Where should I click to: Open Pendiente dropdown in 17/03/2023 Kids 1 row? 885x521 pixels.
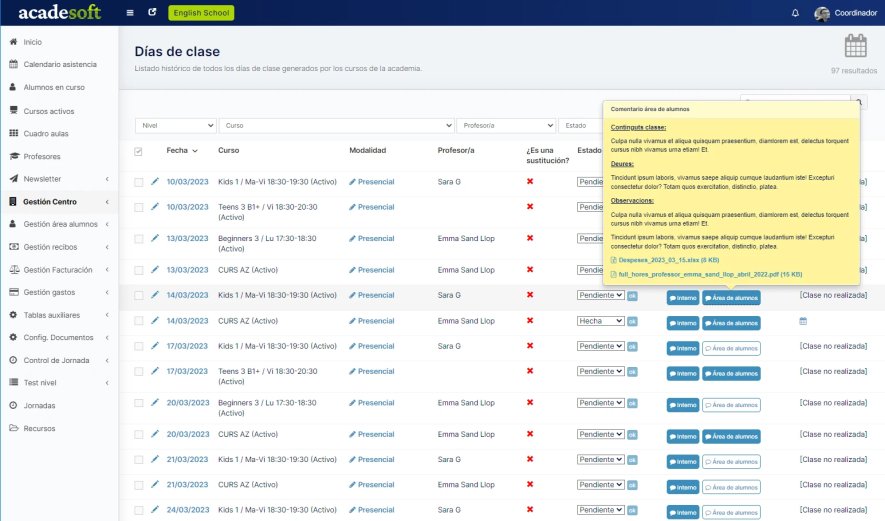coord(601,346)
